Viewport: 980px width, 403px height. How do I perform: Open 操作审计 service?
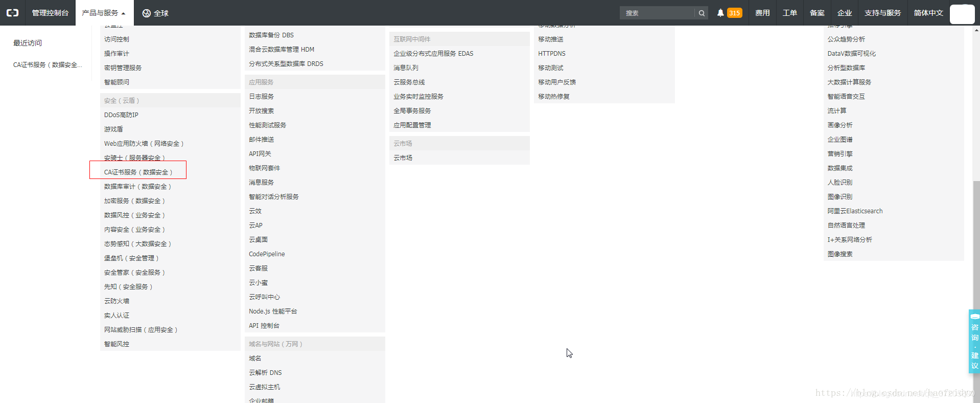coord(116,54)
